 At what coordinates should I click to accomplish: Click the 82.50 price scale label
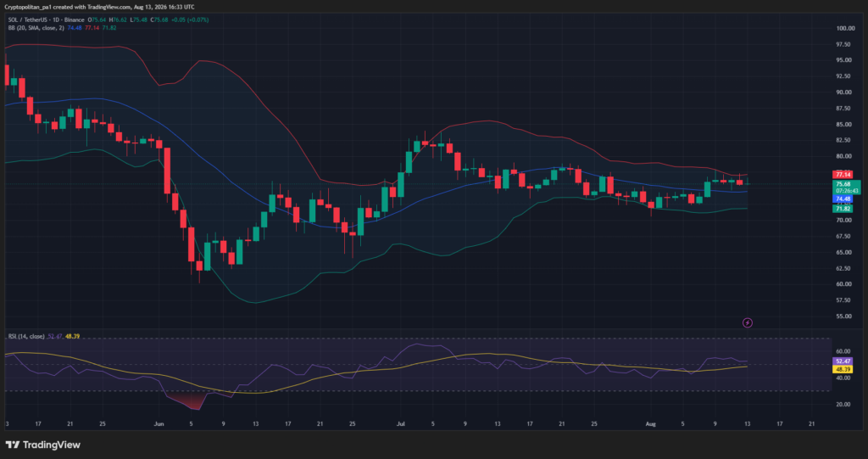pos(843,141)
